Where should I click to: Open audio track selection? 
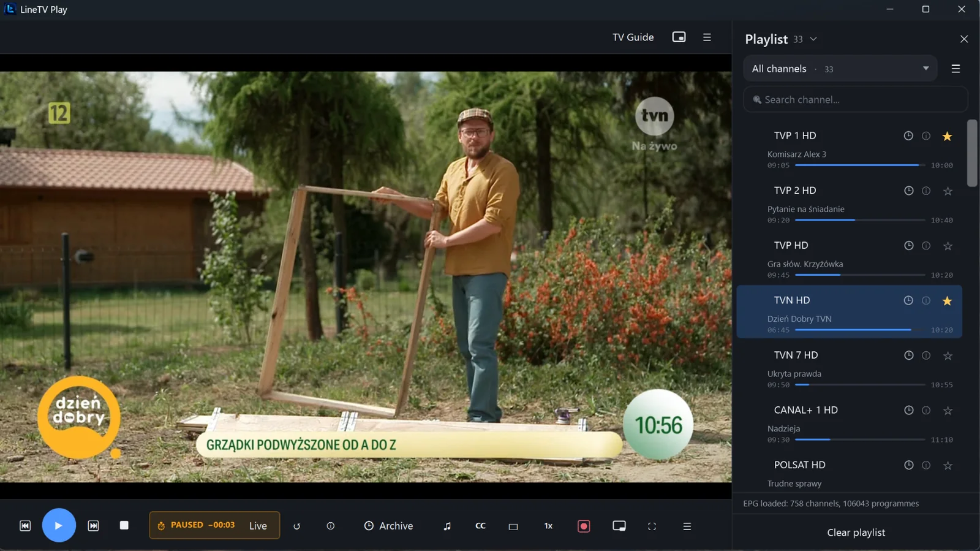pos(447,526)
